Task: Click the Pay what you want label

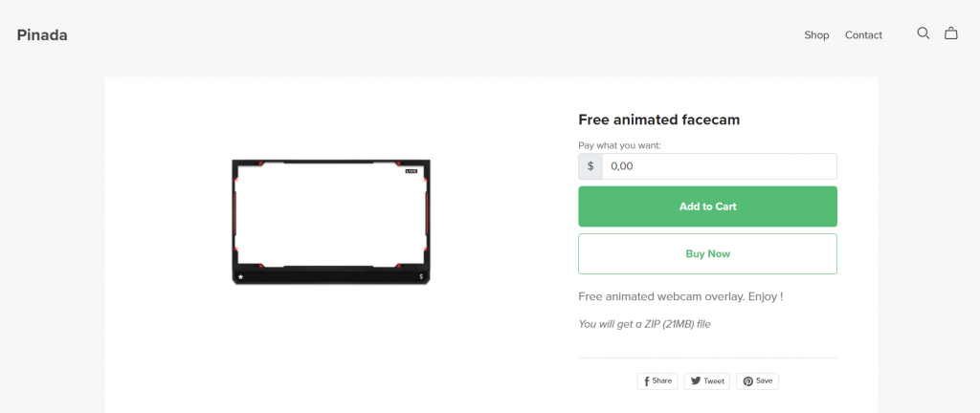Action: tap(620, 145)
